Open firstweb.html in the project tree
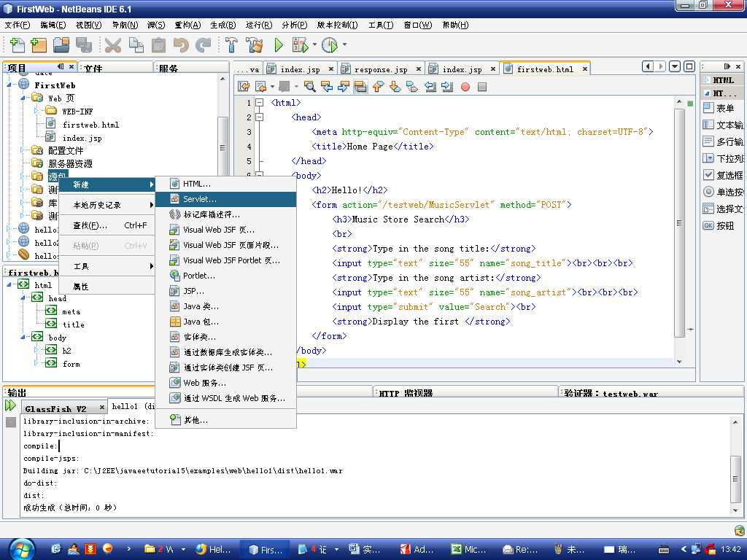Screen dimensions: 747x560 pos(90,125)
